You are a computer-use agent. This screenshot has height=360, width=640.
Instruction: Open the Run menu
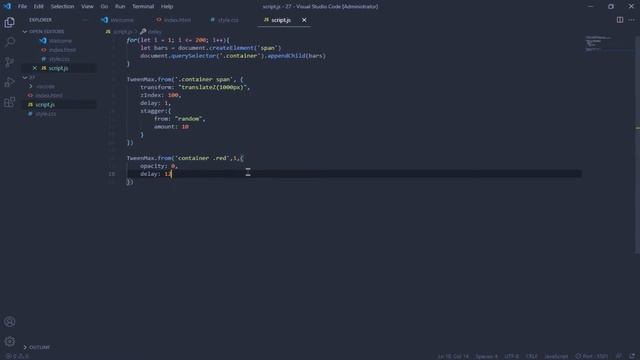point(120,7)
